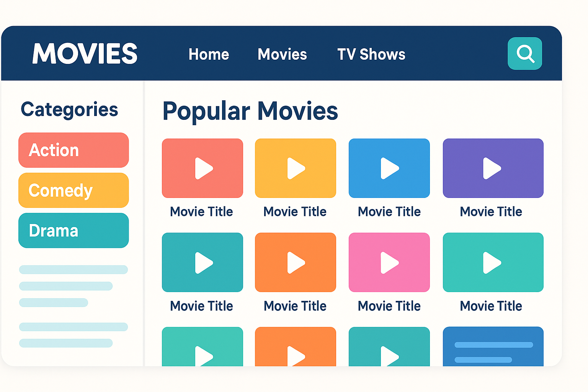Open search with the magnifying glass icon
588x392 pixels.
(x=525, y=54)
